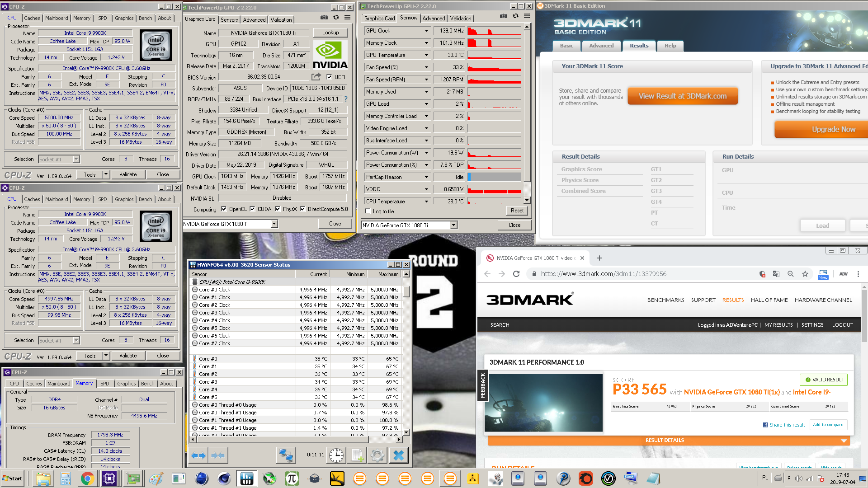The width and height of the screenshot is (868, 488).
Task: Expand RESULT DETAILS orange bar on 3dmark.com
Action: [x=668, y=440]
